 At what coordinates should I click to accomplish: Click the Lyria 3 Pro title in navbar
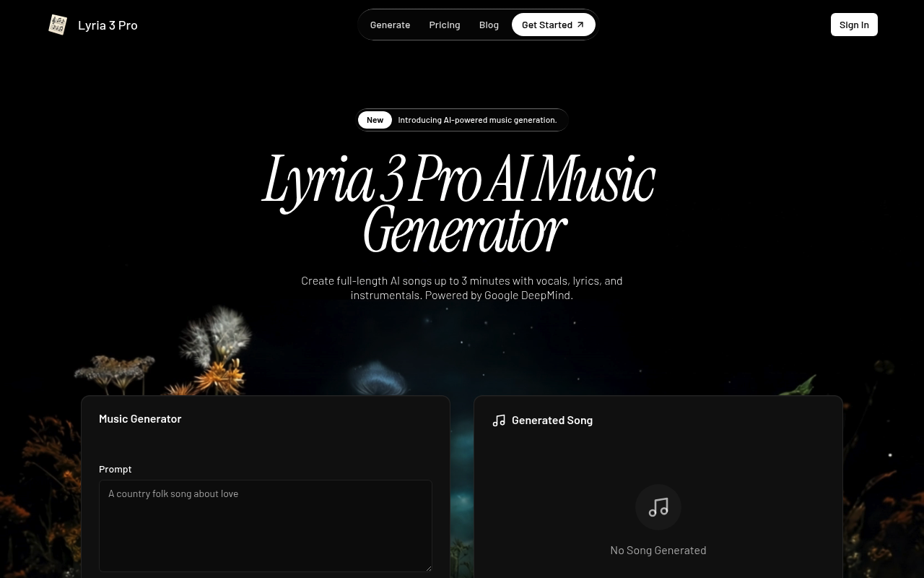(x=108, y=25)
